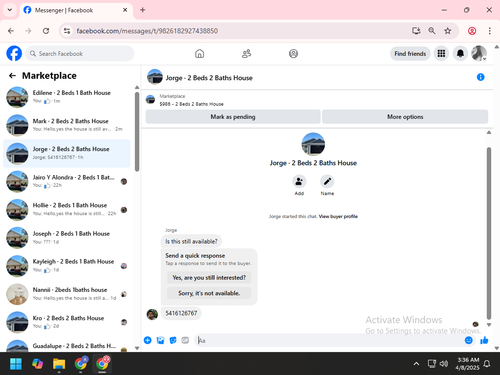Close the Messenger | Facebook tab
Viewport: 500px width, 375px height.
[x=125, y=10]
